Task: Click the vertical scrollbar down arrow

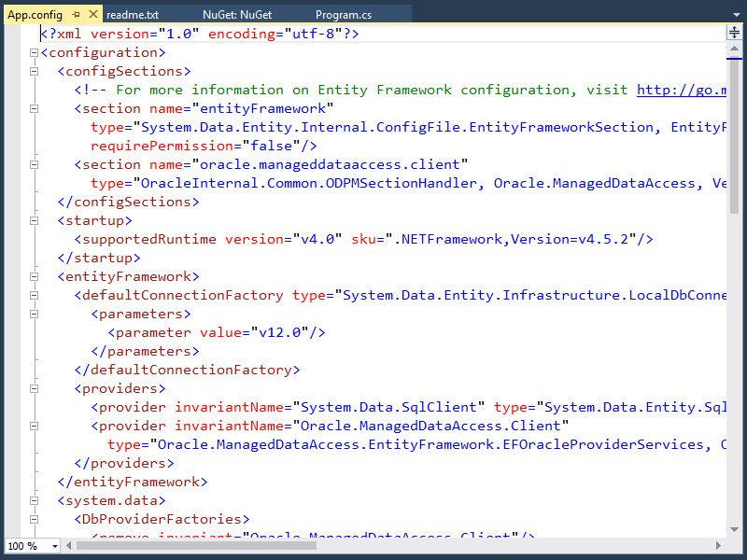Action: point(734,530)
